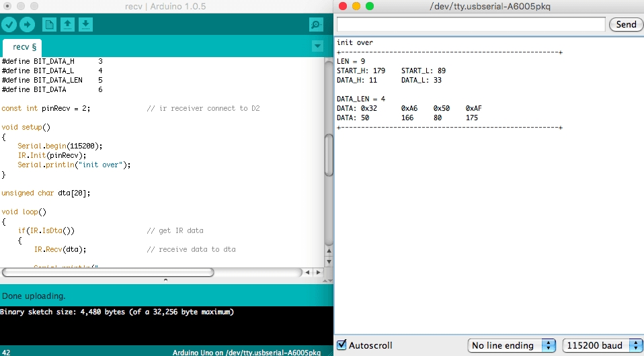Click the editor vertical scrollbar thumb

pos(329,154)
